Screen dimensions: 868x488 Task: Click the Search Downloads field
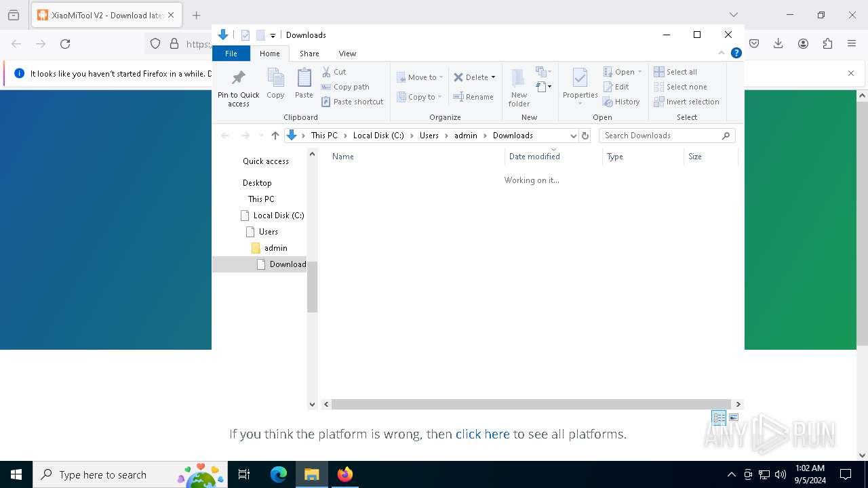coord(667,136)
